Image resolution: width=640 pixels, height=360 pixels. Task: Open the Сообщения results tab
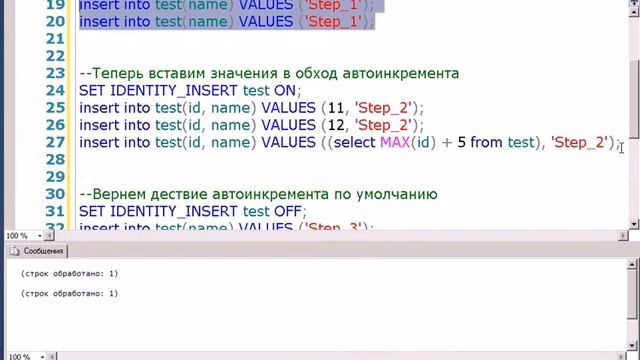point(37,251)
